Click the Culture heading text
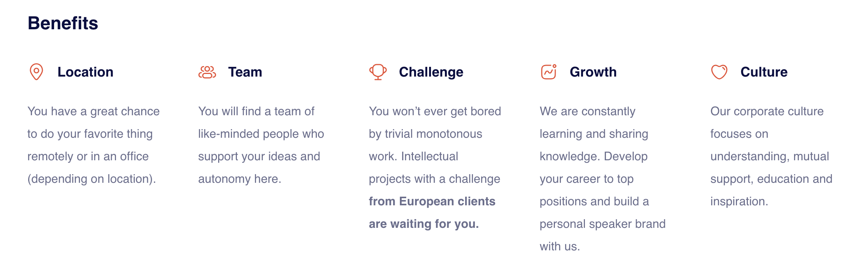 point(764,72)
